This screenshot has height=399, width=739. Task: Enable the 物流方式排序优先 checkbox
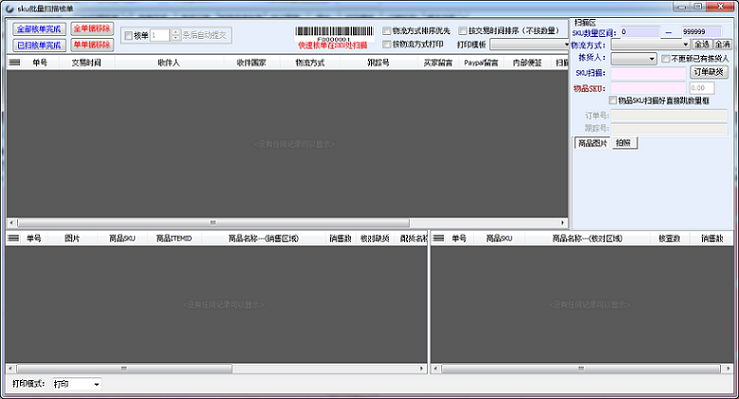click(x=386, y=31)
